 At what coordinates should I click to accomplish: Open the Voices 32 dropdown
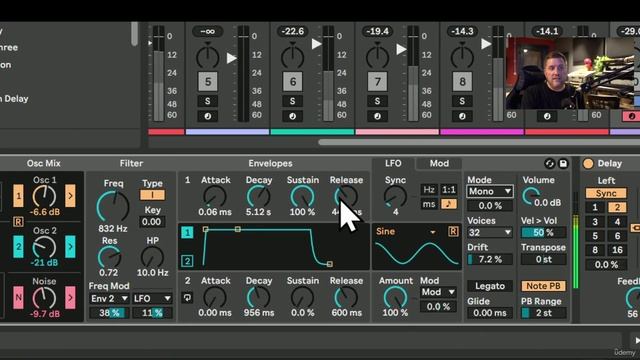tap(489, 233)
